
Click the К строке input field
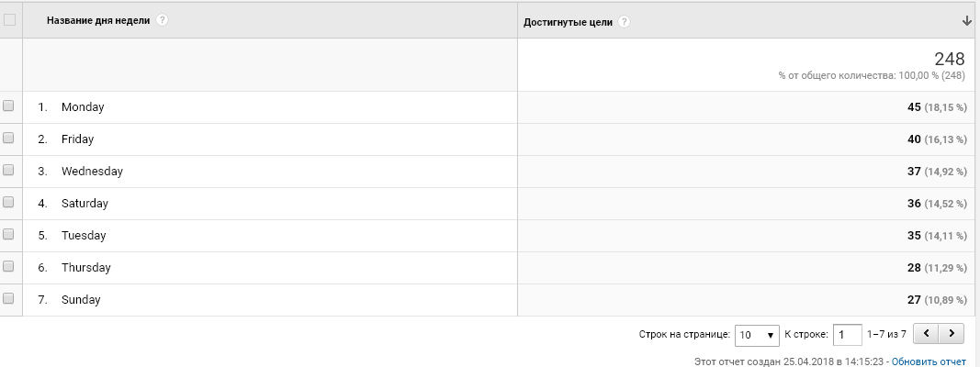[848, 335]
